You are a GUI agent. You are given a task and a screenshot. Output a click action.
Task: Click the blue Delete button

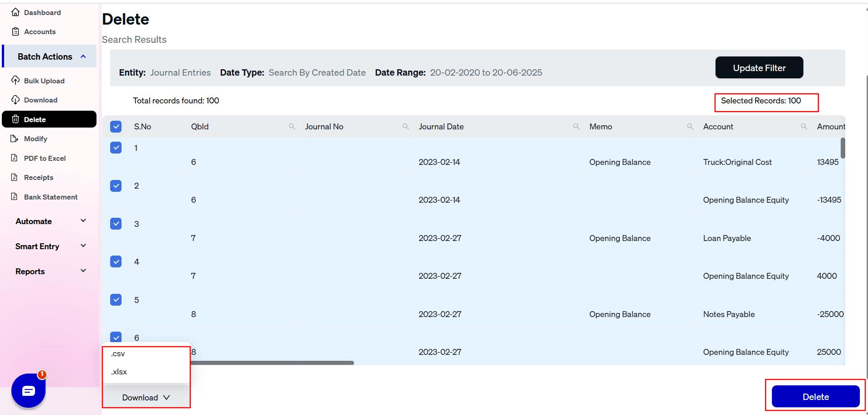816,397
